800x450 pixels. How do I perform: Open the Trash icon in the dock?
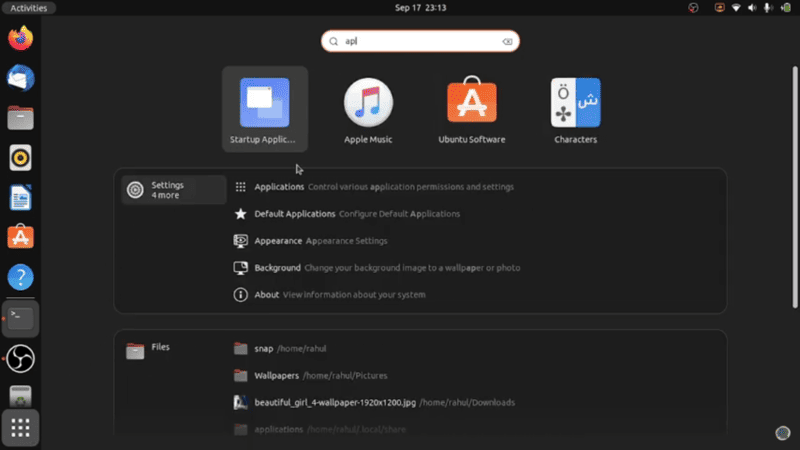pos(20,396)
